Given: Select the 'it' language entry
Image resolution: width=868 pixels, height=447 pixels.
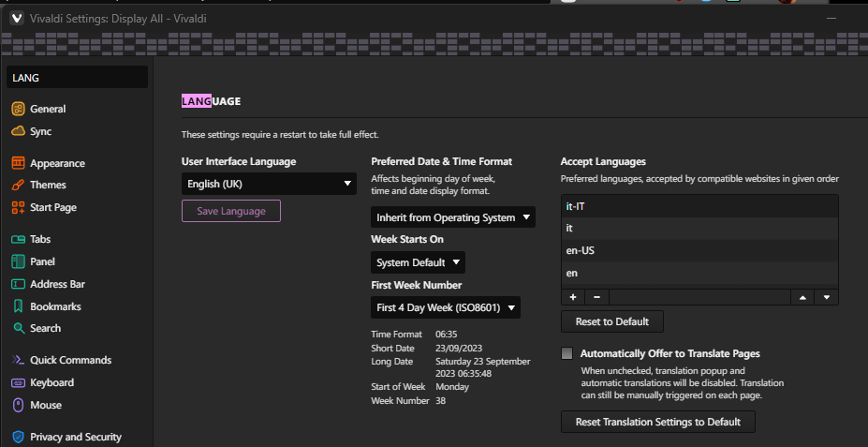Looking at the screenshot, I should click(699, 229).
